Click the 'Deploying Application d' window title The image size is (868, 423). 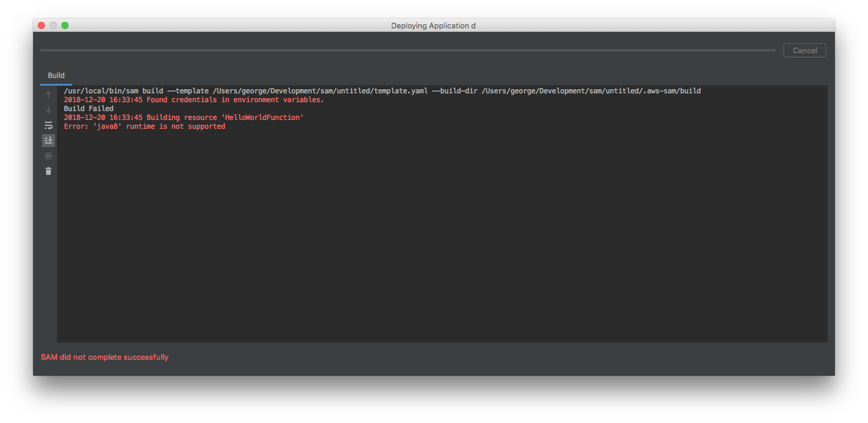click(433, 25)
